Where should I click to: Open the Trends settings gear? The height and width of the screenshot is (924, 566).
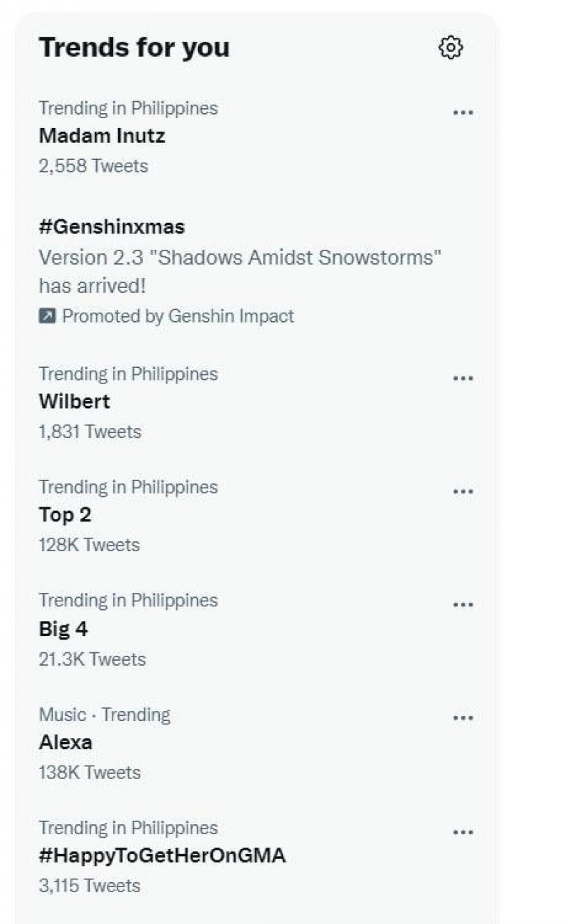pos(451,48)
